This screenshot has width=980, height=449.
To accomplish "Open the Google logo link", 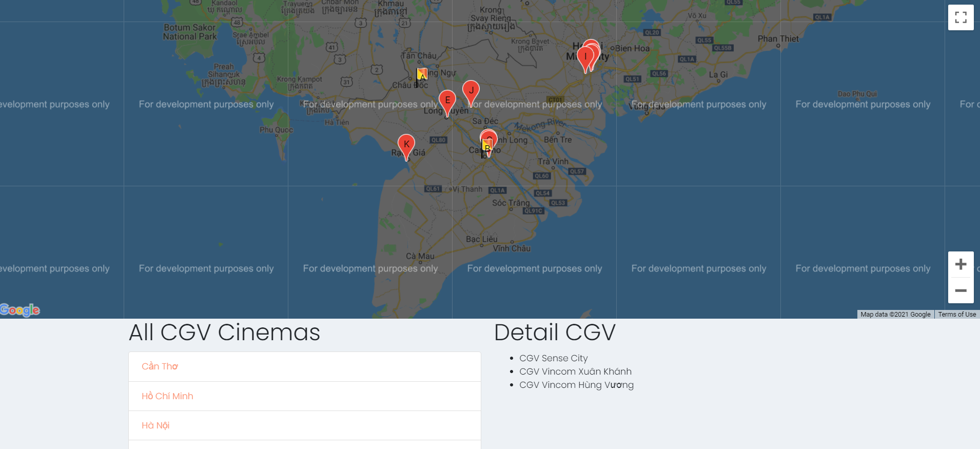I will (20, 310).
